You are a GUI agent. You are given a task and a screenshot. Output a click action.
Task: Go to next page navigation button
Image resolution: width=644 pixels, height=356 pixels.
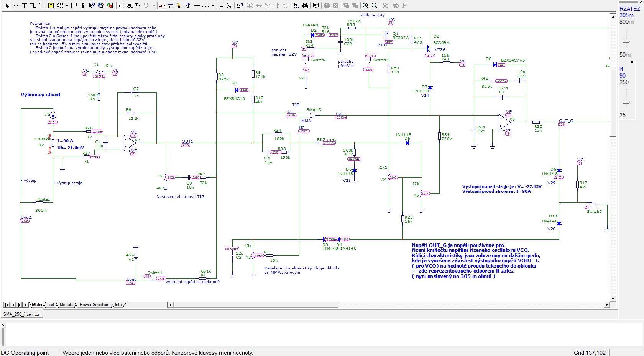tap(20, 305)
